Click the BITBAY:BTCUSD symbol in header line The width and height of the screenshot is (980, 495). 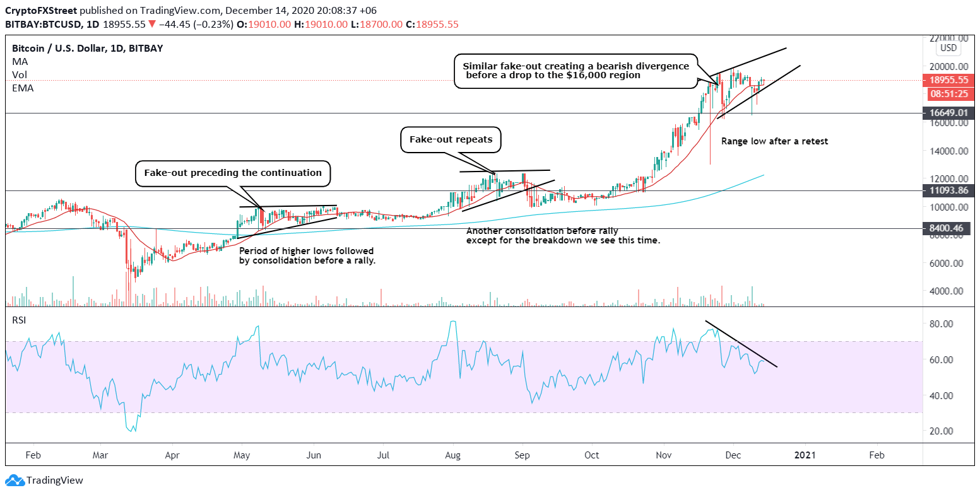click(x=43, y=25)
